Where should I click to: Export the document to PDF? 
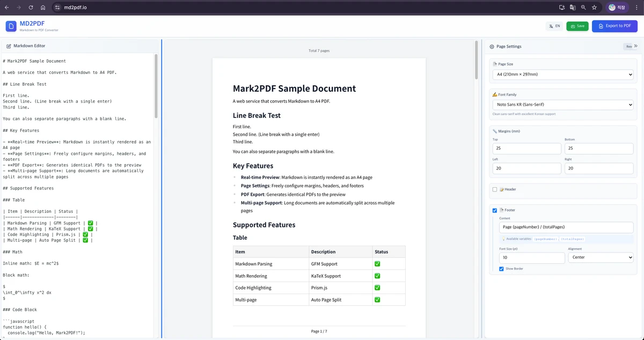614,26
